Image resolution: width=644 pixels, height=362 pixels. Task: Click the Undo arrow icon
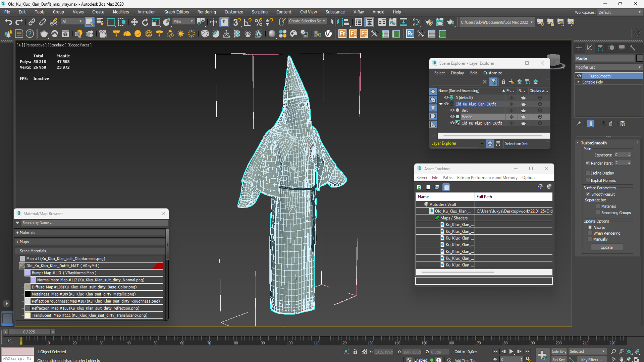point(8,22)
